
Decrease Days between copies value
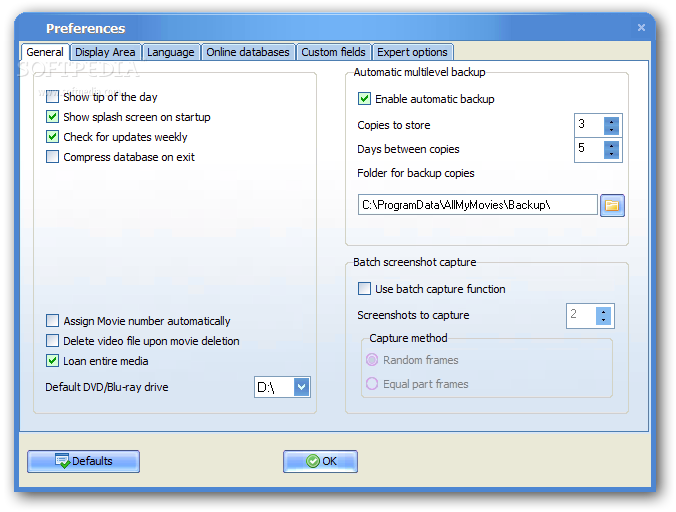(x=611, y=154)
